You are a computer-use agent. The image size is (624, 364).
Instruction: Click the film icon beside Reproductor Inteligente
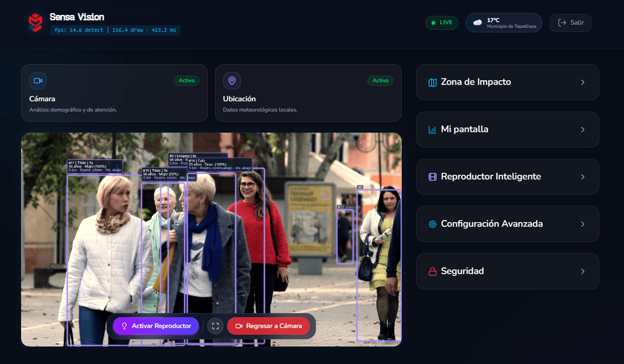click(x=432, y=177)
